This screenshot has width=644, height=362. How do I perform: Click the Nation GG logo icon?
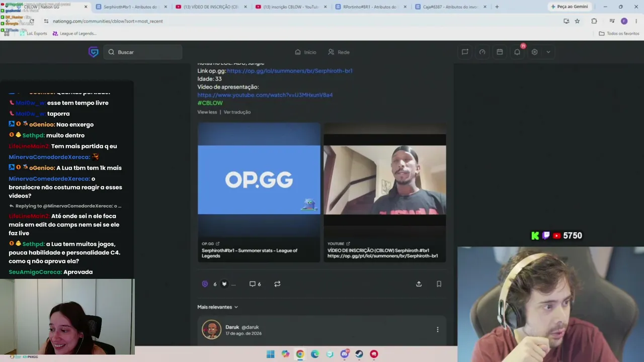93,52
